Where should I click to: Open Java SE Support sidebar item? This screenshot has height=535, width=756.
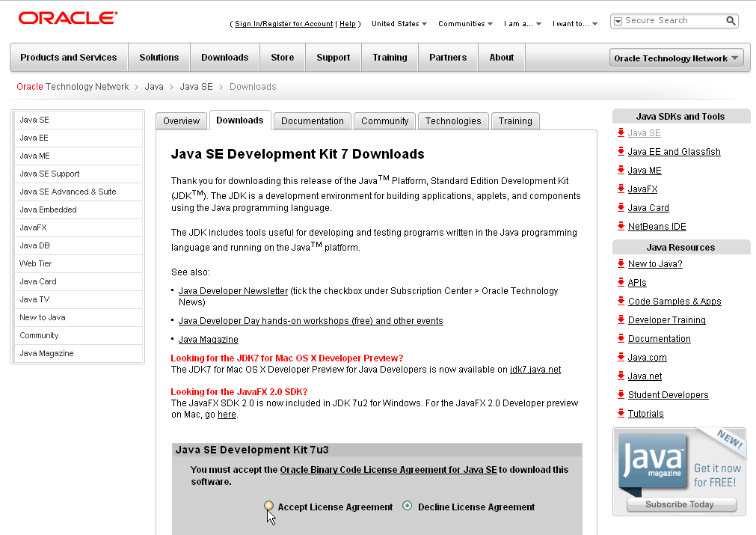click(x=79, y=174)
